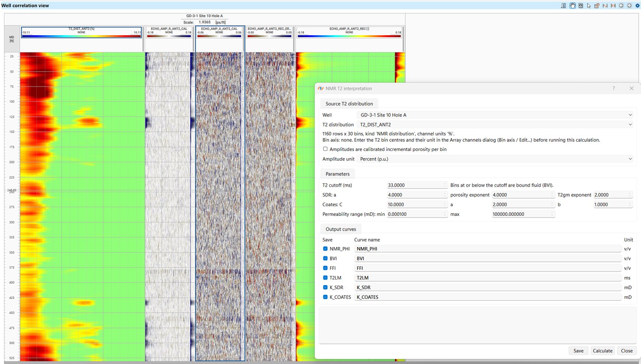Click the NMR_PHI curve name field
Screen dimensions: 641x364
(x=488, y=249)
